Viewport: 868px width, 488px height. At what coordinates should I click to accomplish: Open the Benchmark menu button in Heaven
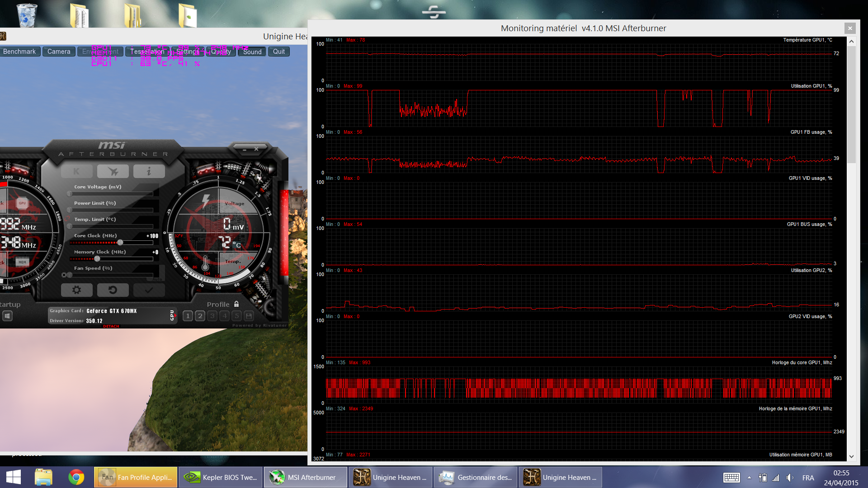pos(20,52)
